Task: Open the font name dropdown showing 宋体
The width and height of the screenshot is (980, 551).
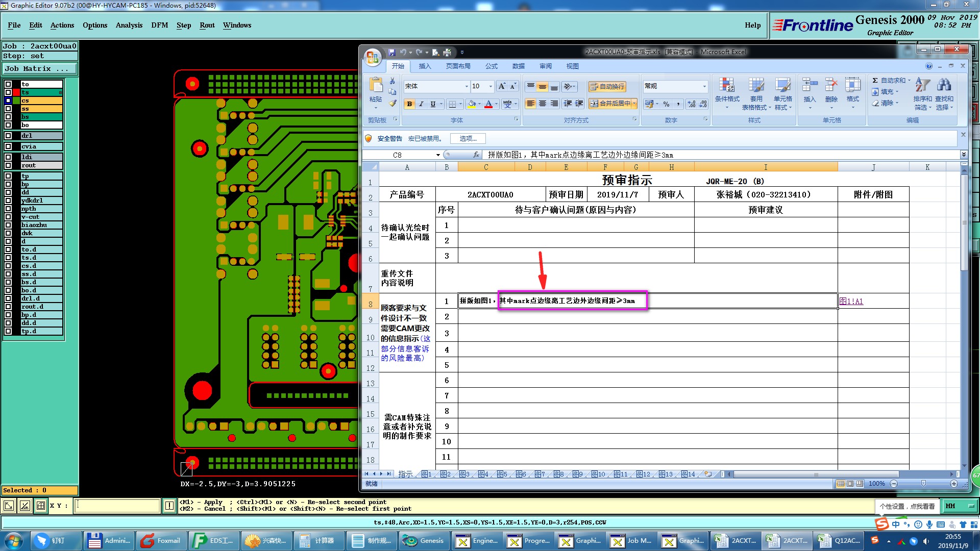Action: 466,86
